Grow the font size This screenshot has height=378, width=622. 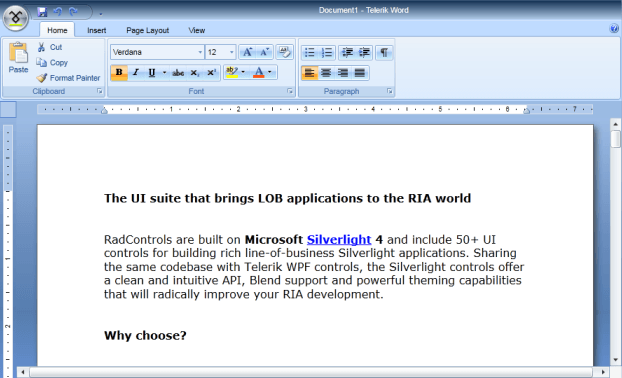pos(247,52)
